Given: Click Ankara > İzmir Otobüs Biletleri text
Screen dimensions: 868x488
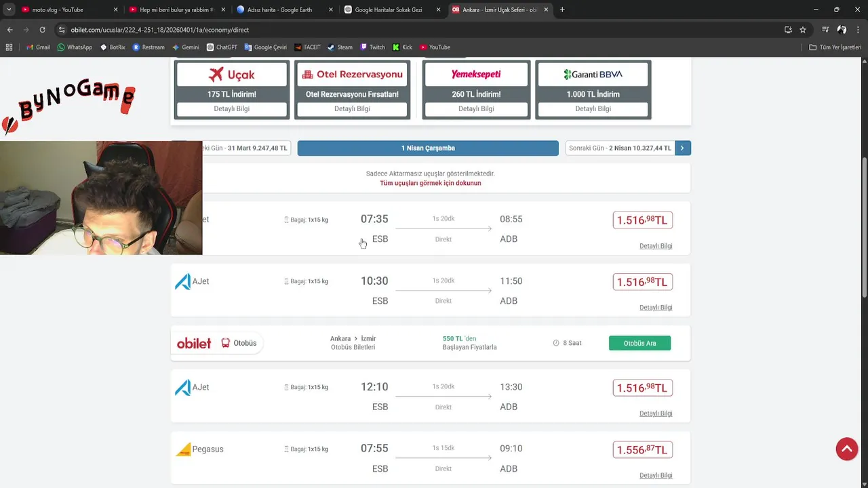Looking at the screenshot, I should click(x=353, y=343).
